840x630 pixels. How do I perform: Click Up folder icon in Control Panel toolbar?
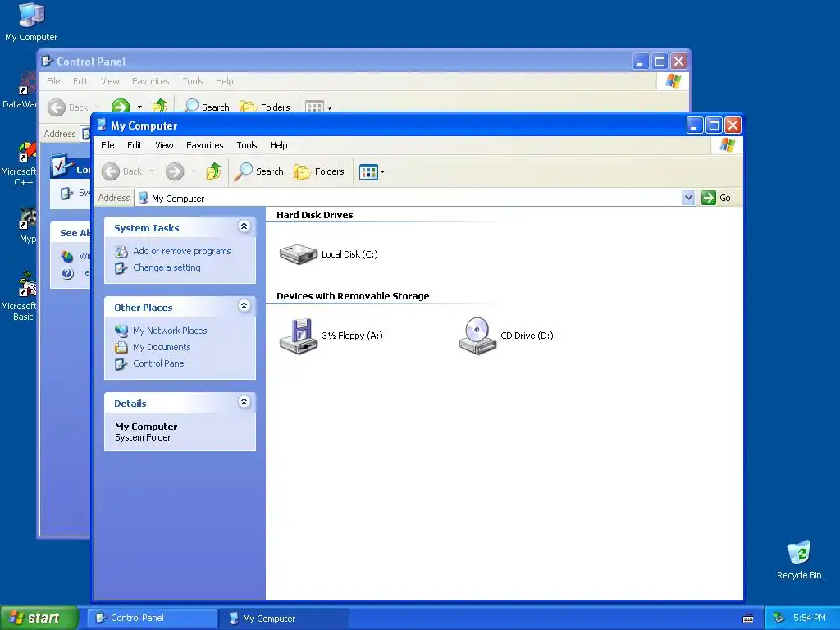tap(160, 106)
